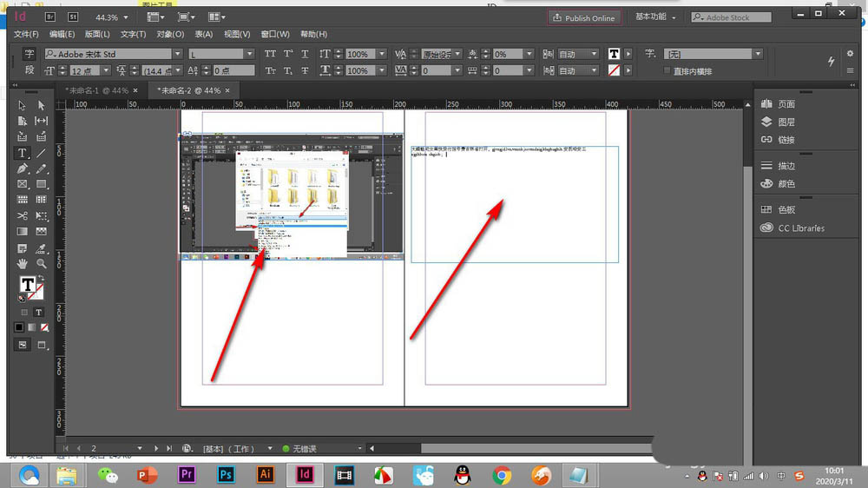Image resolution: width=868 pixels, height=488 pixels.
Task: Toggle Subscript formatting
Action: tap(288, 70)
